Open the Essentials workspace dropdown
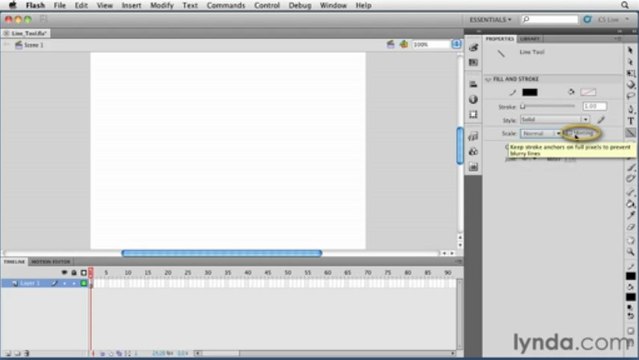The height and width of the screenshot is (360, 639). click(x=490, y=20)
